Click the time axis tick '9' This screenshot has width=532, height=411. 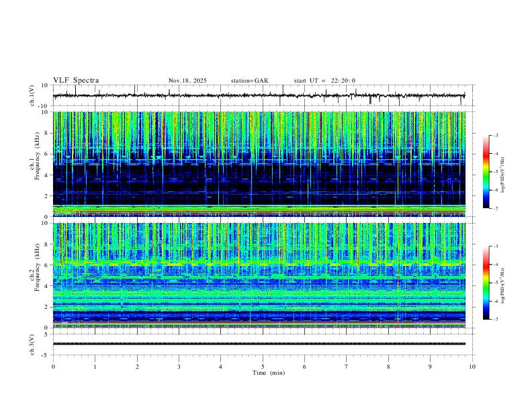point(430,367)
